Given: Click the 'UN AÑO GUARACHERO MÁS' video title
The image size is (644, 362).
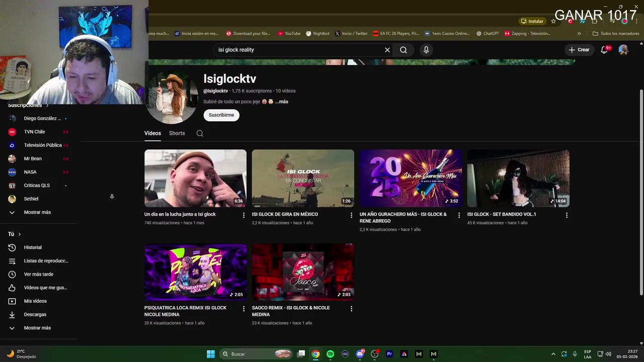Looking at the screenshot, I should tap(403, 218).
